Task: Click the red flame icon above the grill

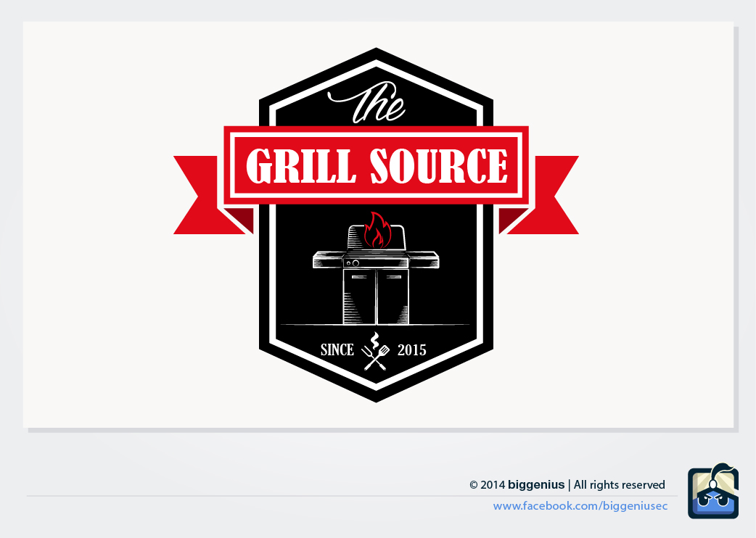Action: [x=377, y=231]
